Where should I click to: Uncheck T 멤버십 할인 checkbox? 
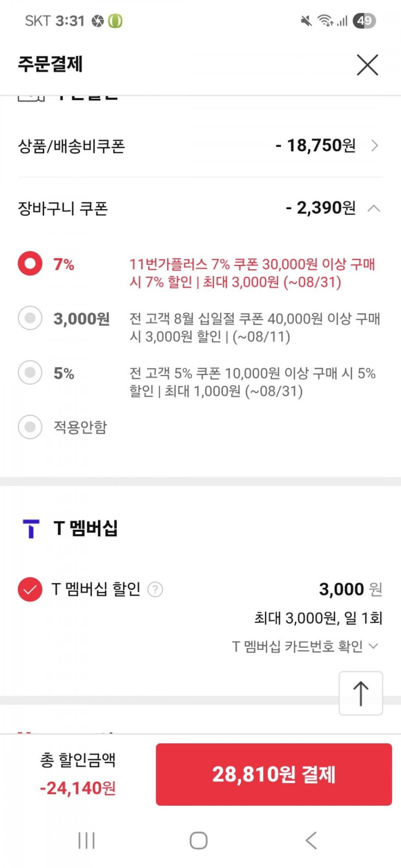(x=30, y=589)
